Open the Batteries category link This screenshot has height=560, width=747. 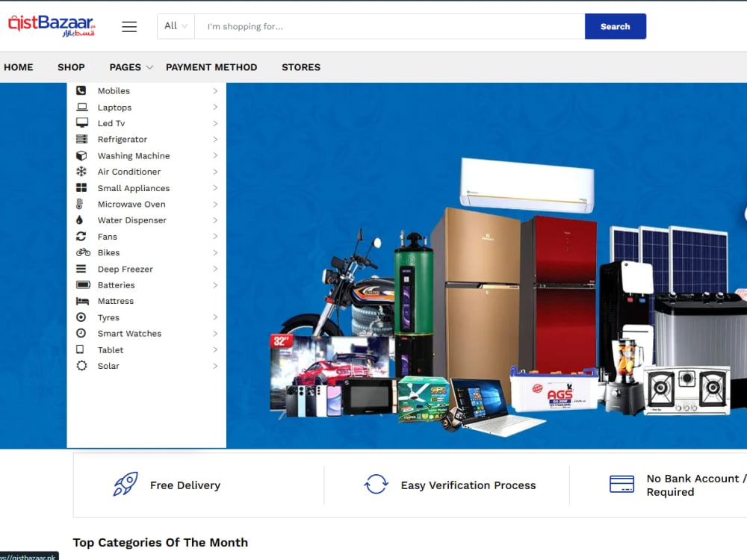click(117, 284)
